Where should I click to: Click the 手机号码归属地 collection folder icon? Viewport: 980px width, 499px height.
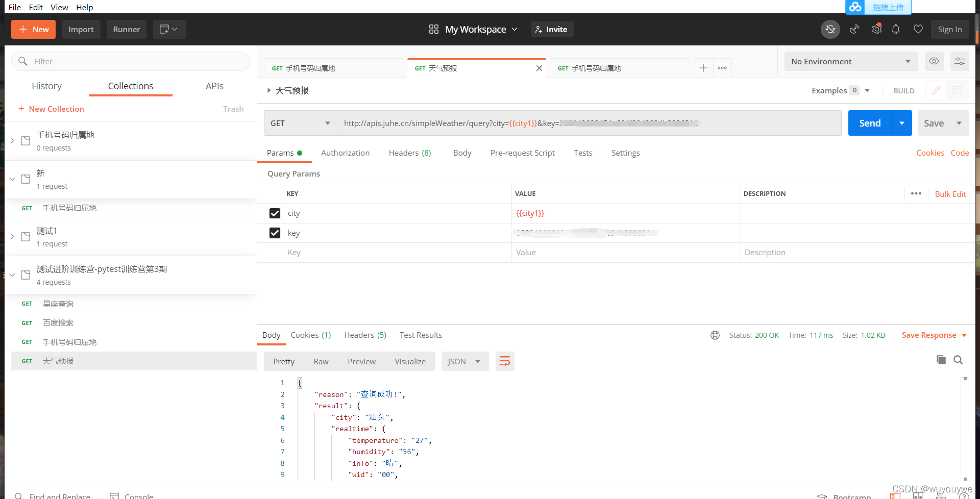(x=26, y=141)
